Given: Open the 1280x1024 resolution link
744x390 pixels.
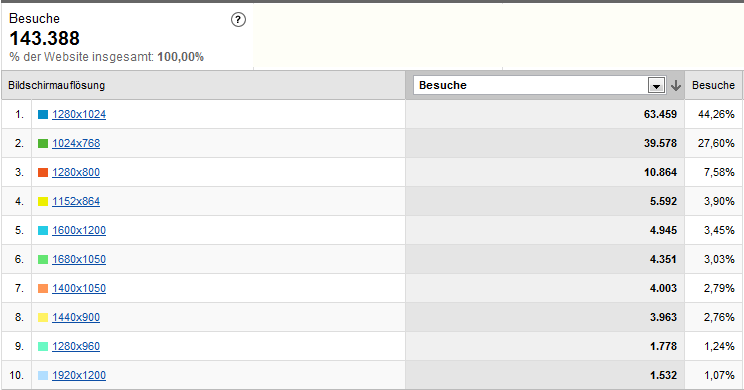Looking at the screenshot, I should (79, 114).
